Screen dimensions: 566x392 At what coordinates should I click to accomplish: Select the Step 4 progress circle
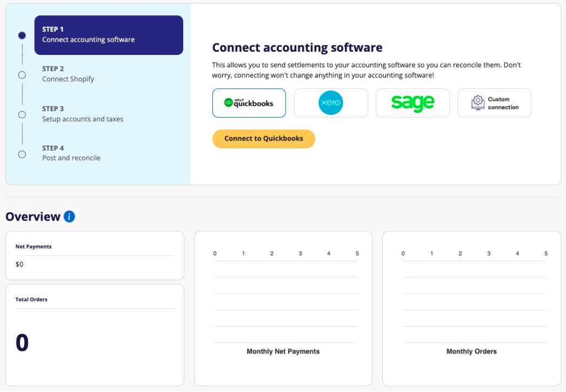pyautogui.click(x=22, y=154)
